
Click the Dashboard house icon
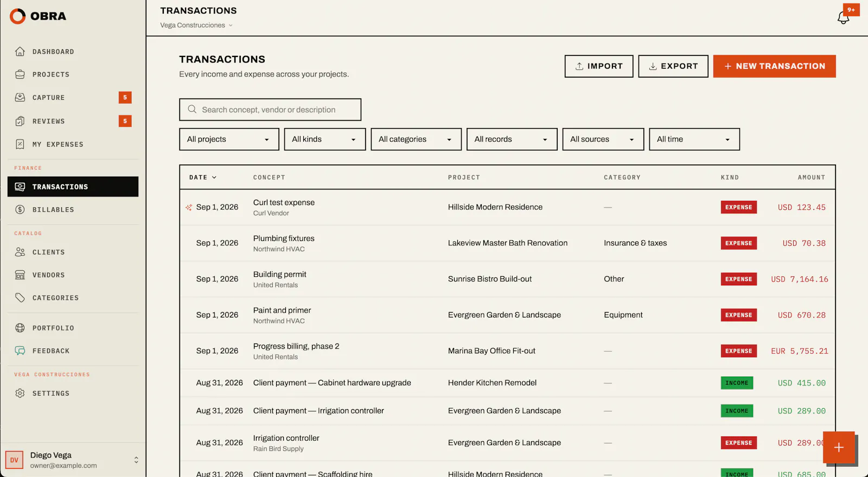(x=20, y=52)
